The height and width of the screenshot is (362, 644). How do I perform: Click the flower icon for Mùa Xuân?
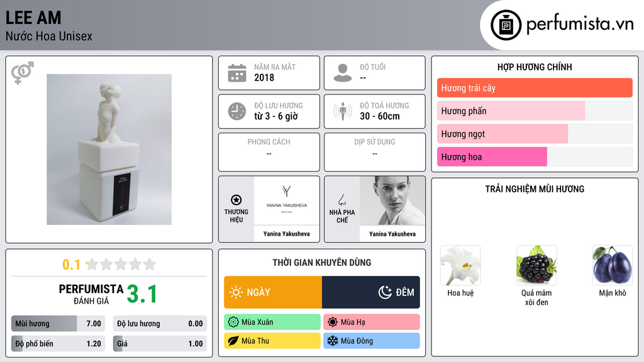coord(233,322)
